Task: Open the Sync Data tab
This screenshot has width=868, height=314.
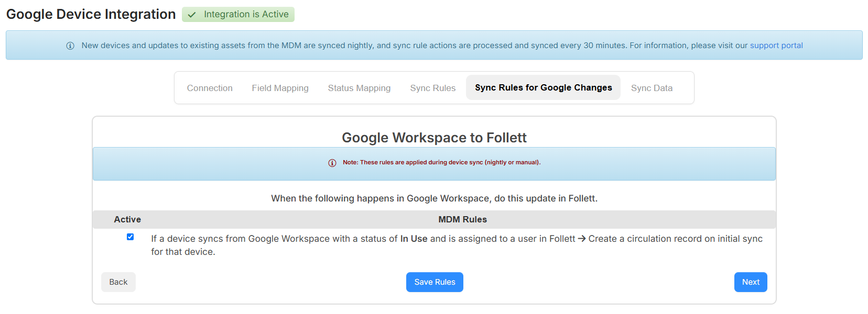Action: click(652, 88)
